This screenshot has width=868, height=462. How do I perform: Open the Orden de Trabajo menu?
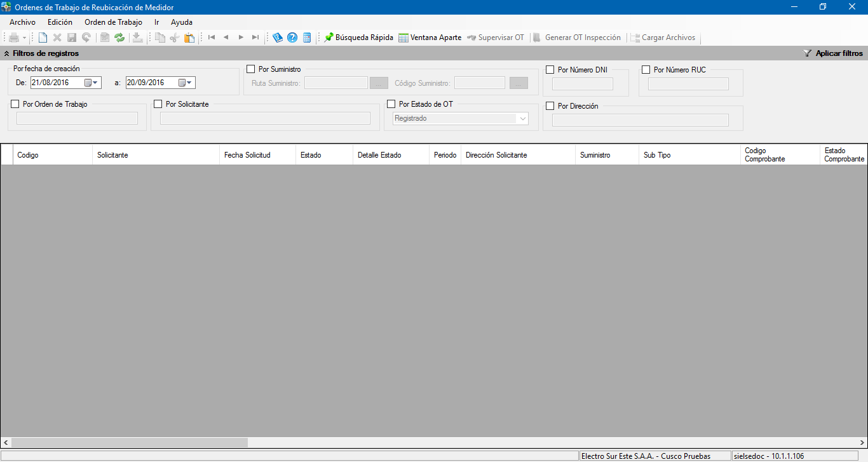coord(113,22)
